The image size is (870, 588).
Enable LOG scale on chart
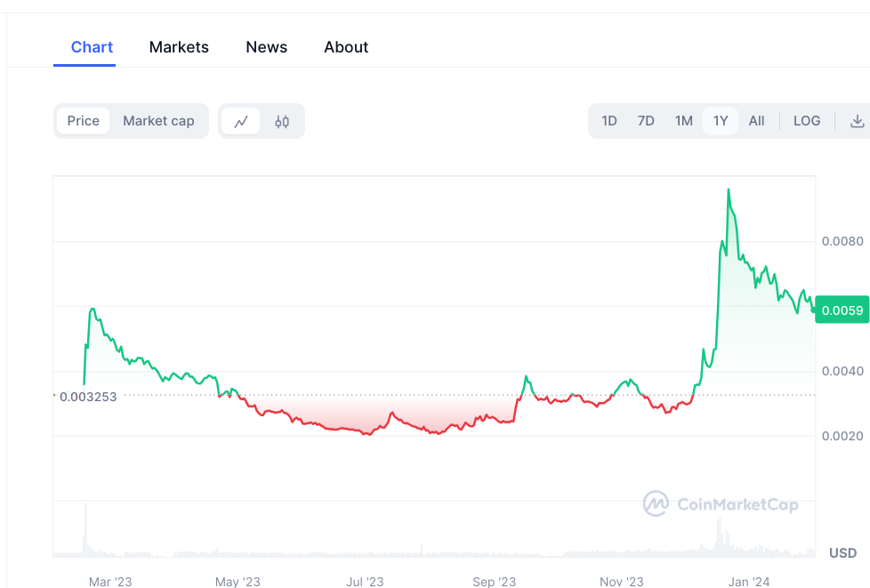click(807, 121)
